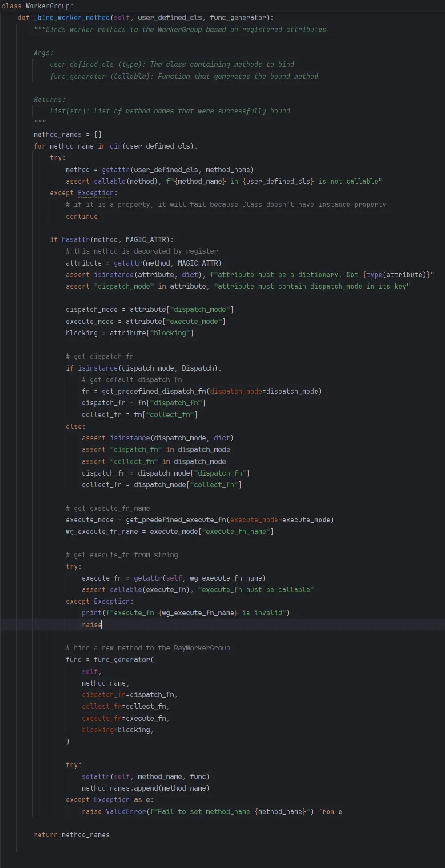Click line "method = getattr(user_defined_cls, method_name)"
This screenshot has width=445, height=868.
click(x=160, y=170)
